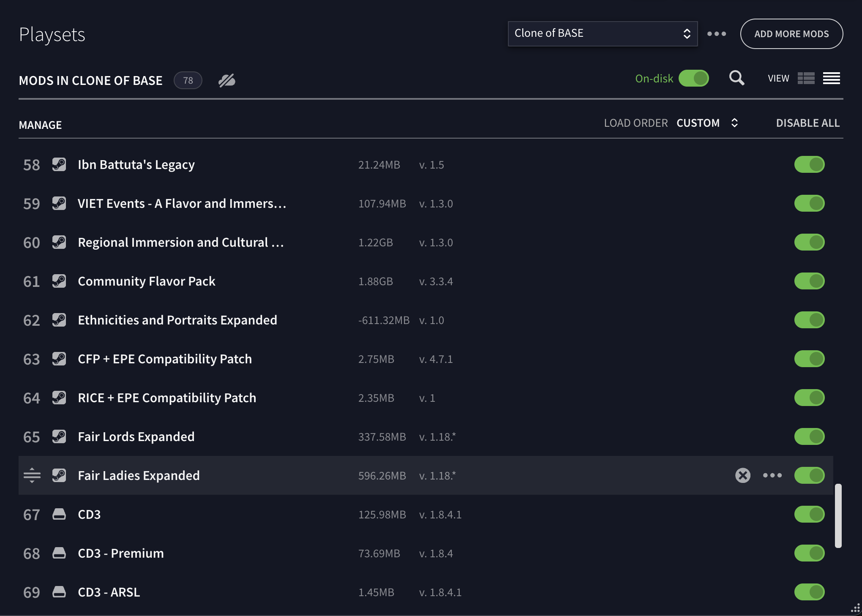
Task: Click DISABLE ALL mods
Action: click(807, 123)
